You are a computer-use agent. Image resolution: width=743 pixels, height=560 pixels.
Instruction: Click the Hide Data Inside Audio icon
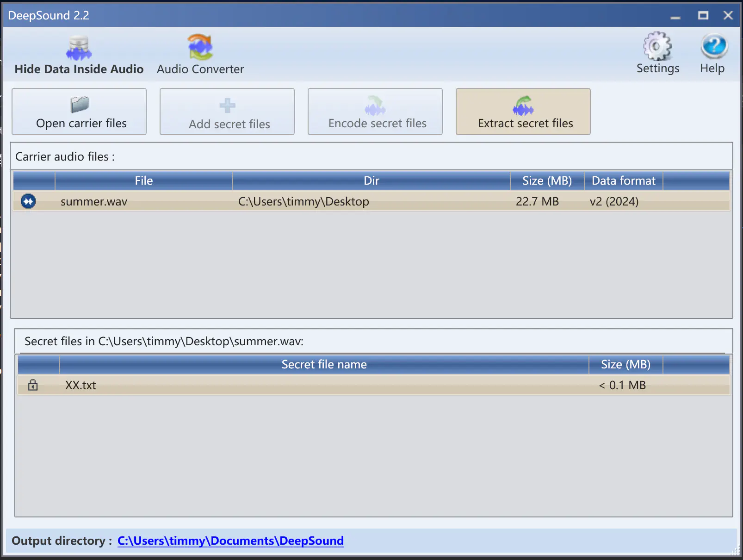pyautogui.click(x=79, y=48)
